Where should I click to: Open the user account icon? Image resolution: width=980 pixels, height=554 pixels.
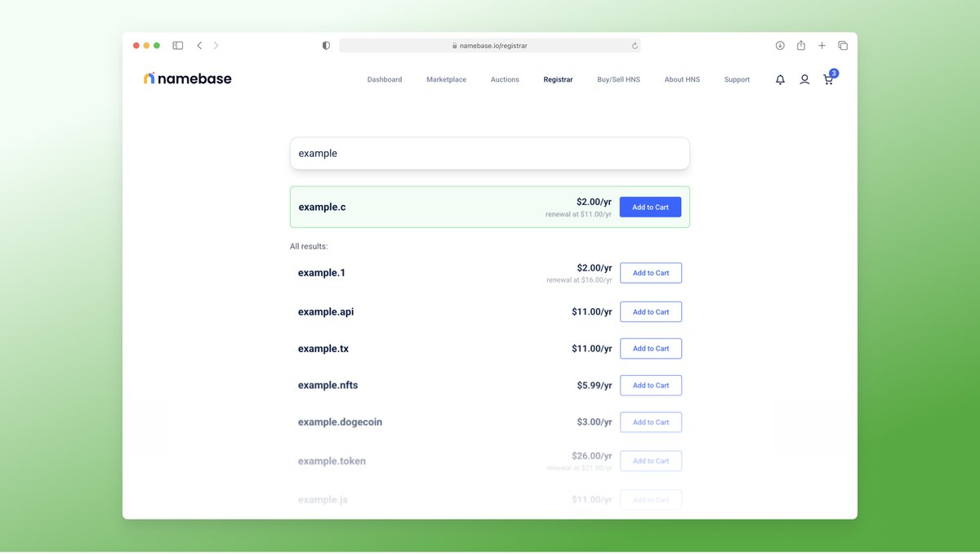(x=804, y=79)
